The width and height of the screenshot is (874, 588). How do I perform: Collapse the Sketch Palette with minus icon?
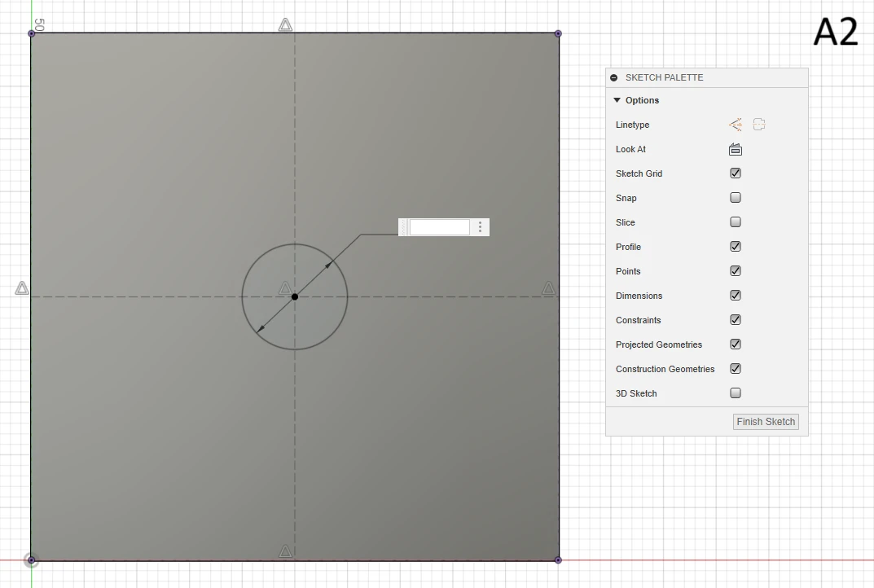(613, 77)
